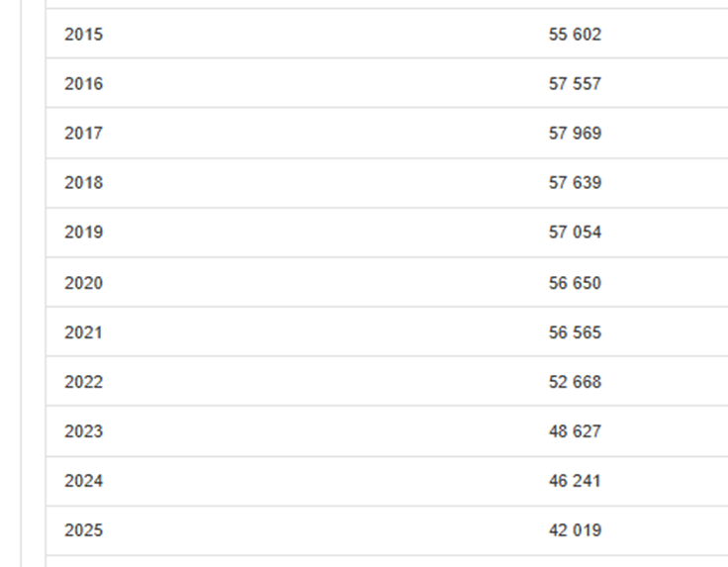Select the value 57 557
The width and height of the screenshot is (728, 567).
[x=575, y=84]
